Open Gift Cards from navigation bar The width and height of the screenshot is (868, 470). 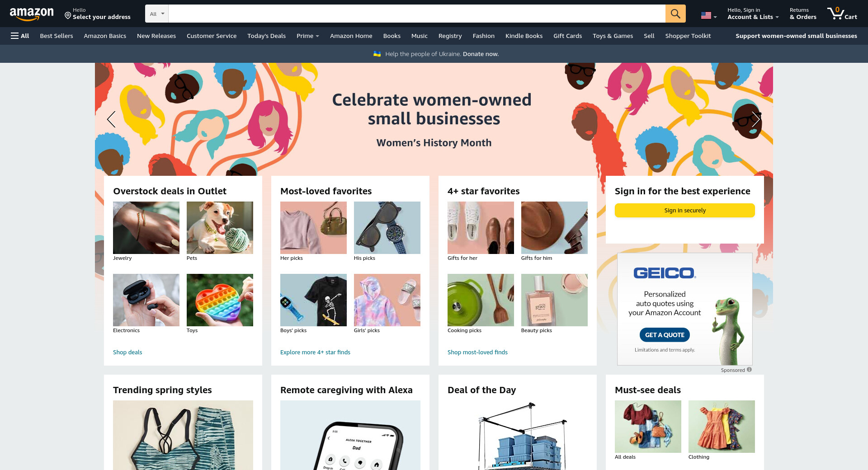pos(567,36)
